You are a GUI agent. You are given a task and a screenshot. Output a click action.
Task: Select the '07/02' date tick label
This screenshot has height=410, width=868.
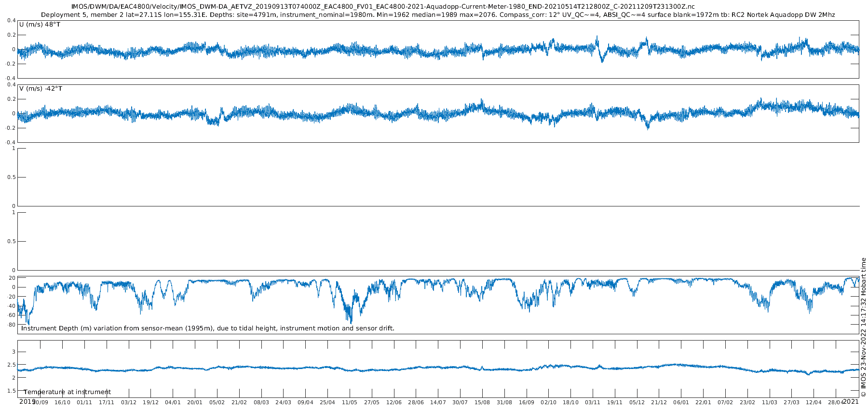click(725, 402)
